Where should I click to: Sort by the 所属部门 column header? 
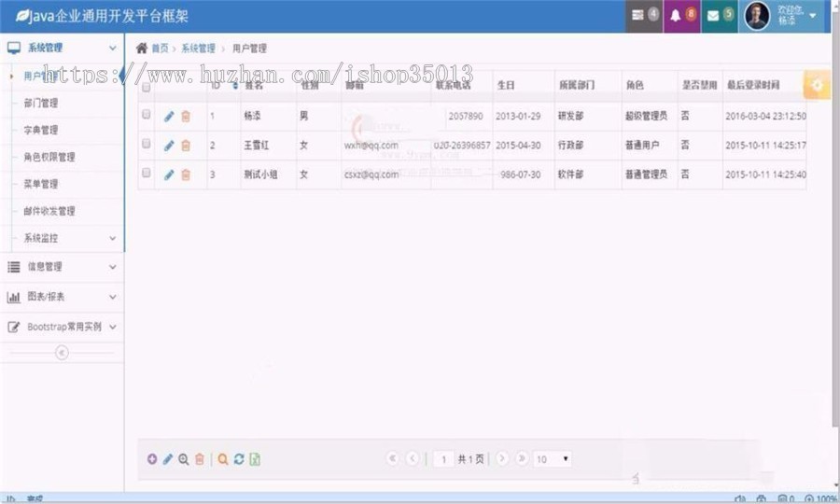pos(577,85)
